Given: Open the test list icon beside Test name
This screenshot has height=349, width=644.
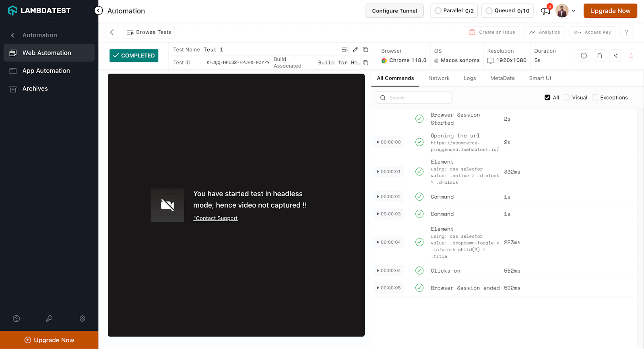Looking at the screenshot, I should 345,50.
